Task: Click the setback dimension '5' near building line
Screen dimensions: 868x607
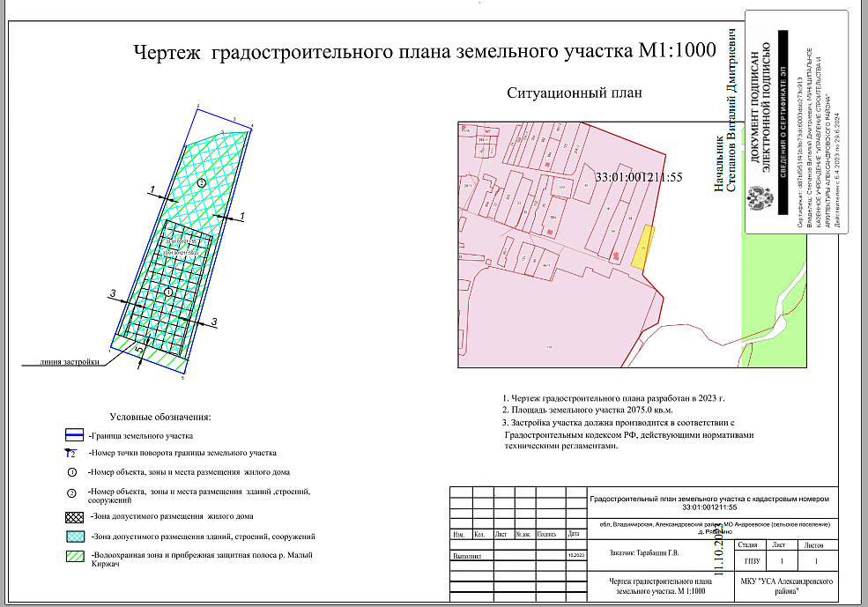Action: [x=140, y=352]
